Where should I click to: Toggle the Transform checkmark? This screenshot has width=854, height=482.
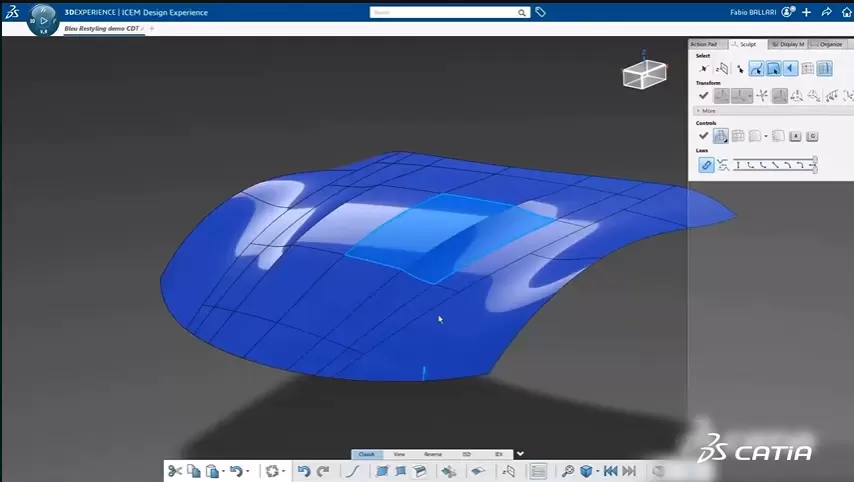[703, 96]
